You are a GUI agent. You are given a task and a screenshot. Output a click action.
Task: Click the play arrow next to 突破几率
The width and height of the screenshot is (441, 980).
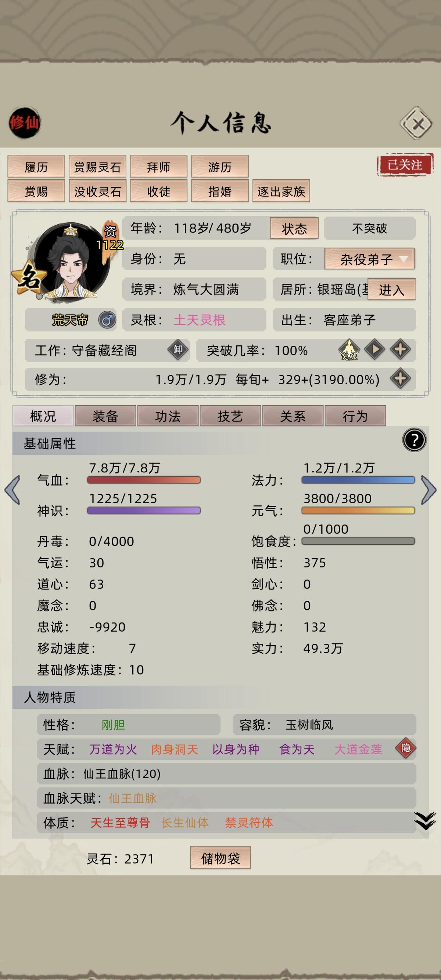(375, 350)
